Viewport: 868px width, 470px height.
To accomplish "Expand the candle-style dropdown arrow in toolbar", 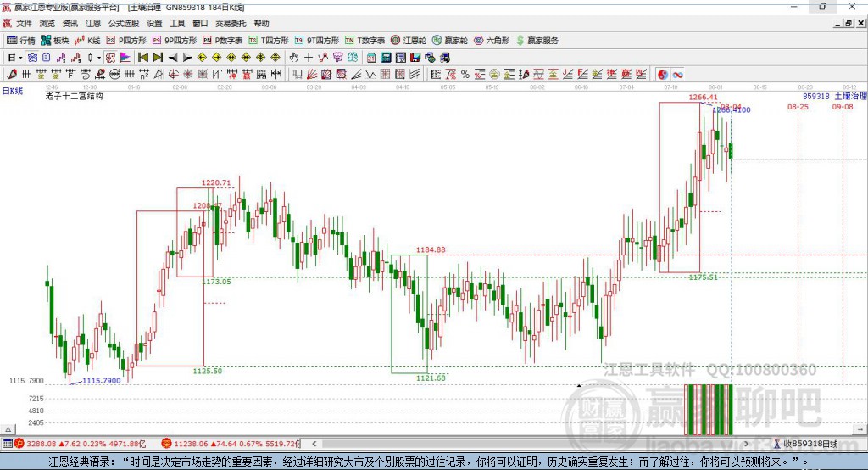I will [100, 58].
